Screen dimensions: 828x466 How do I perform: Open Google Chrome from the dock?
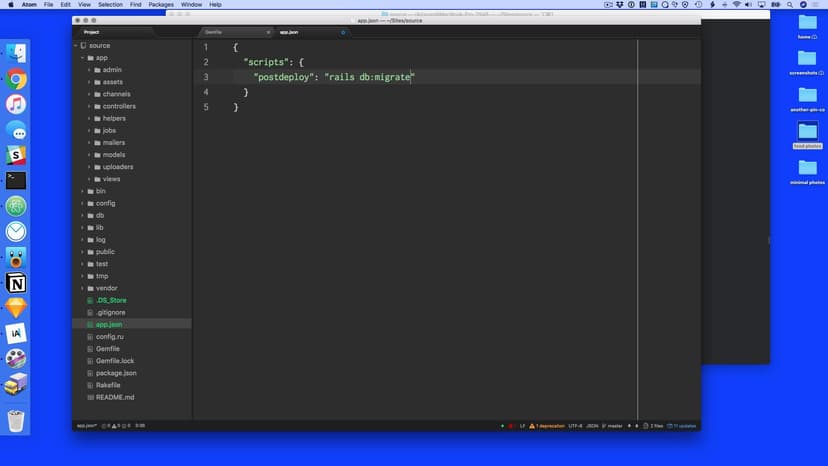pos(16,80)
